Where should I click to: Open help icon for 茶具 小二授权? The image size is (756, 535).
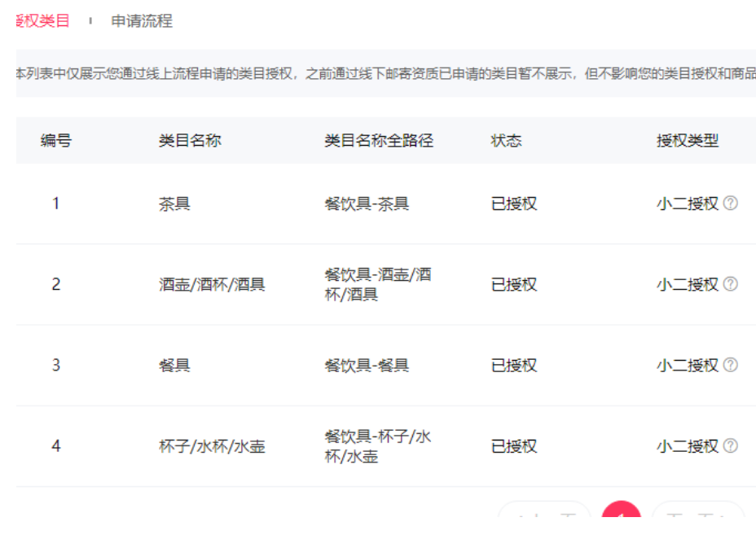731,204
